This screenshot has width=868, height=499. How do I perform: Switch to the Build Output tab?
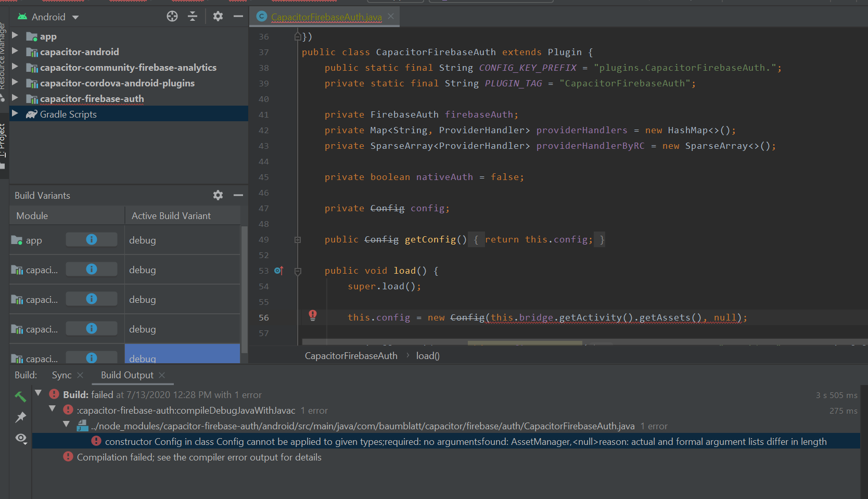pos(127,375)
